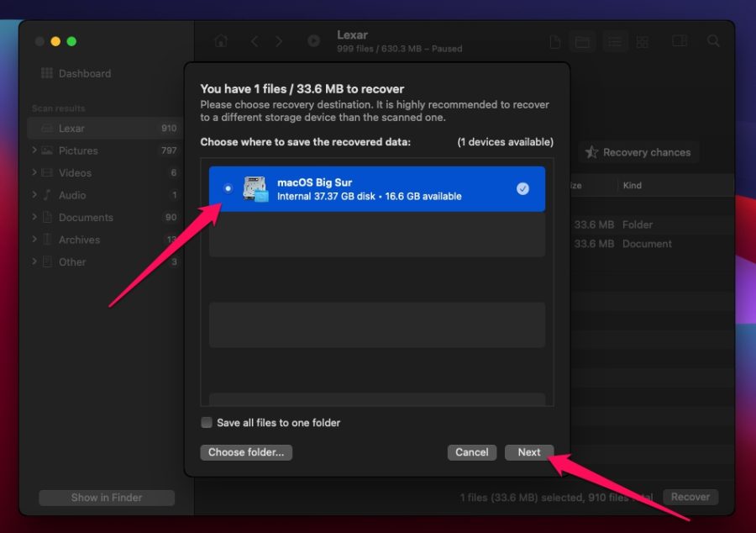Click the Home icon in the toolbar
Screen dimensions: 756x533
coord(221,41)
